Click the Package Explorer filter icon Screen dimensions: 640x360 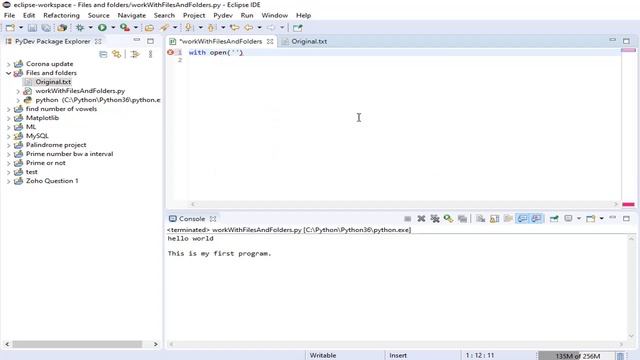pyautogui.click(x=135, y=54)
